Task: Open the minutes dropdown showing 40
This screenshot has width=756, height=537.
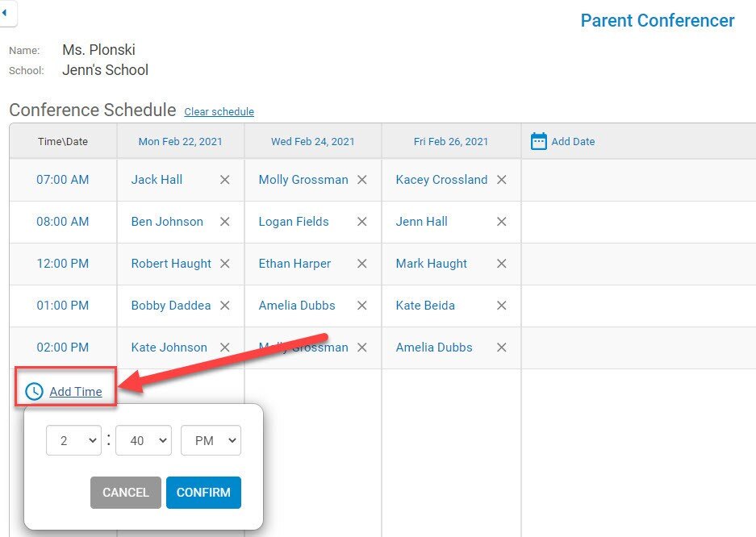Action: point(144,441)
